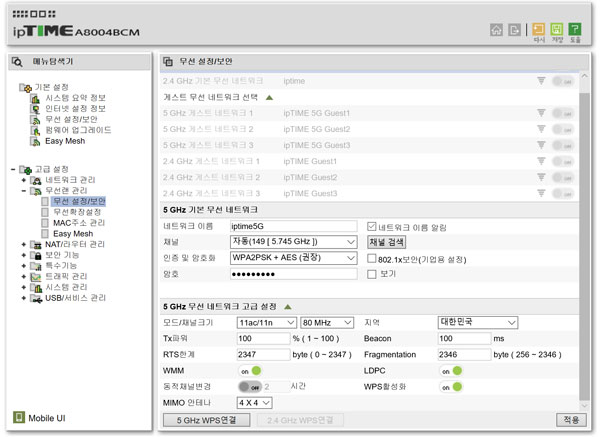Open 무선 설정/보안 under 기본 설정
Screen dimensions: 600x437
[x=71, y=120]
